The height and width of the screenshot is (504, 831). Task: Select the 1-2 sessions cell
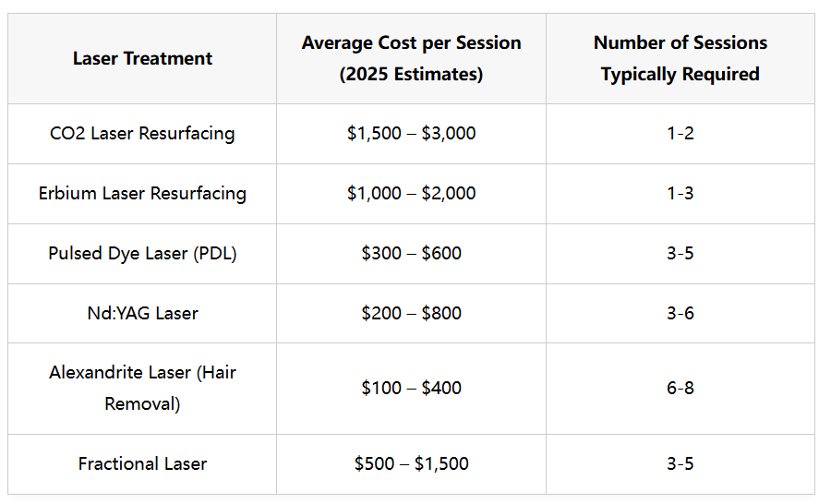[x=680, y=133]
